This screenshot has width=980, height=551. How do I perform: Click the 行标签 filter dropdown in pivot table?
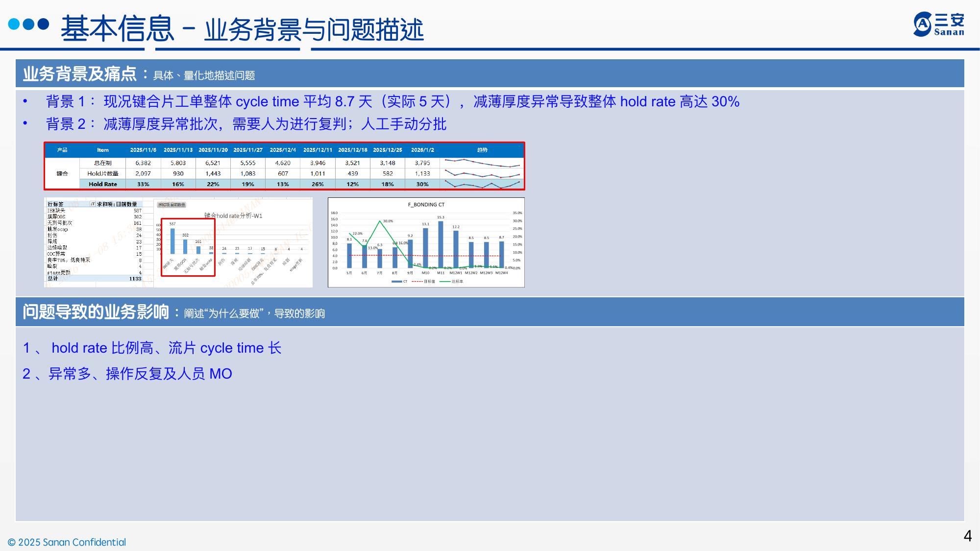click(x=93, y=204)
